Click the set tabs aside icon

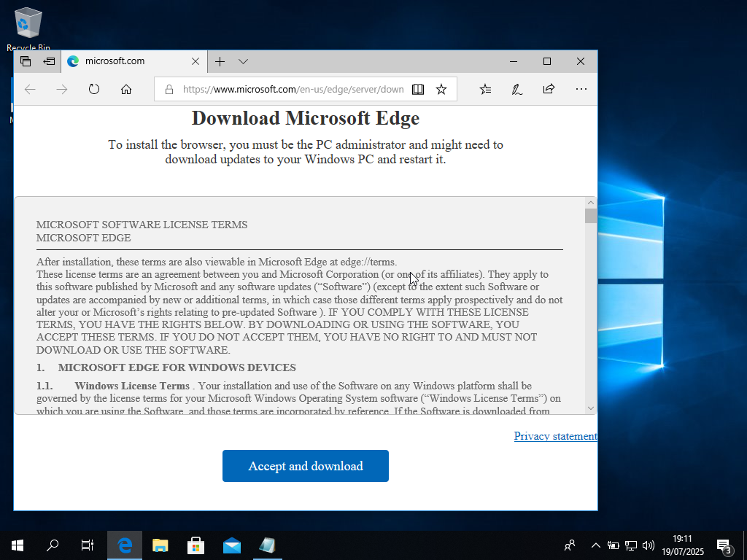tap(26, 61)
